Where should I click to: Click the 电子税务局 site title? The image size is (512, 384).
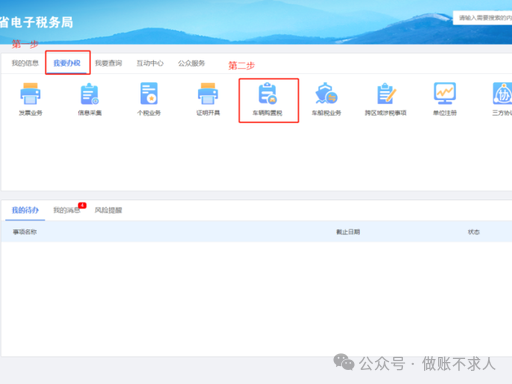click(36, 22)
